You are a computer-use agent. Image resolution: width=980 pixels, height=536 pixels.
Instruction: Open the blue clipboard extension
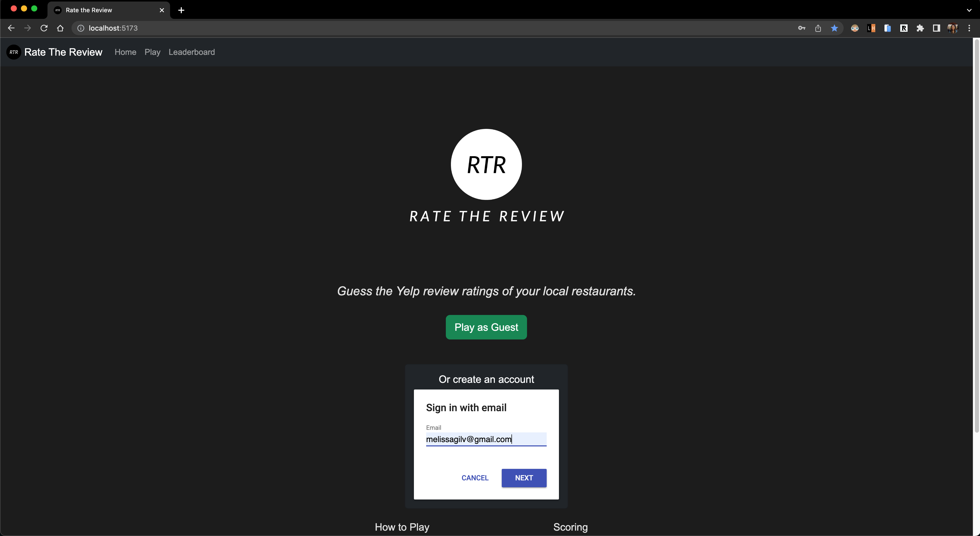(x=888, y=28)
